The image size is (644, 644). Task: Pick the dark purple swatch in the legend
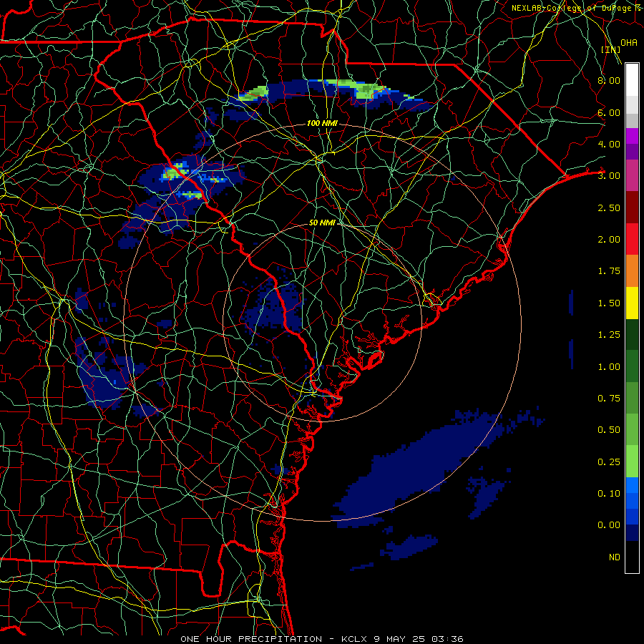pos(632,152)
